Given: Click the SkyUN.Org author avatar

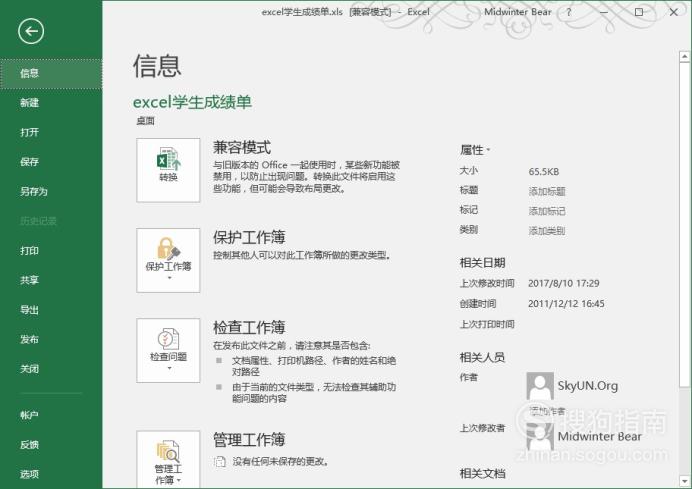Looking at the screenshot, I should 540,386.
